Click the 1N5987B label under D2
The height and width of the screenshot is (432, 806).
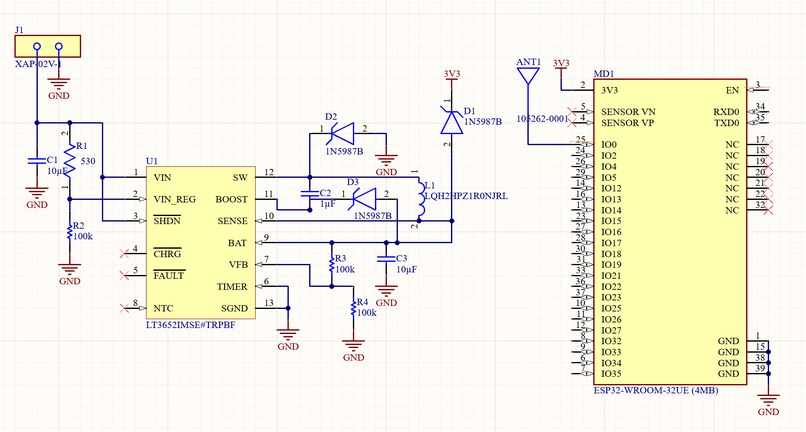coord(344,152)
